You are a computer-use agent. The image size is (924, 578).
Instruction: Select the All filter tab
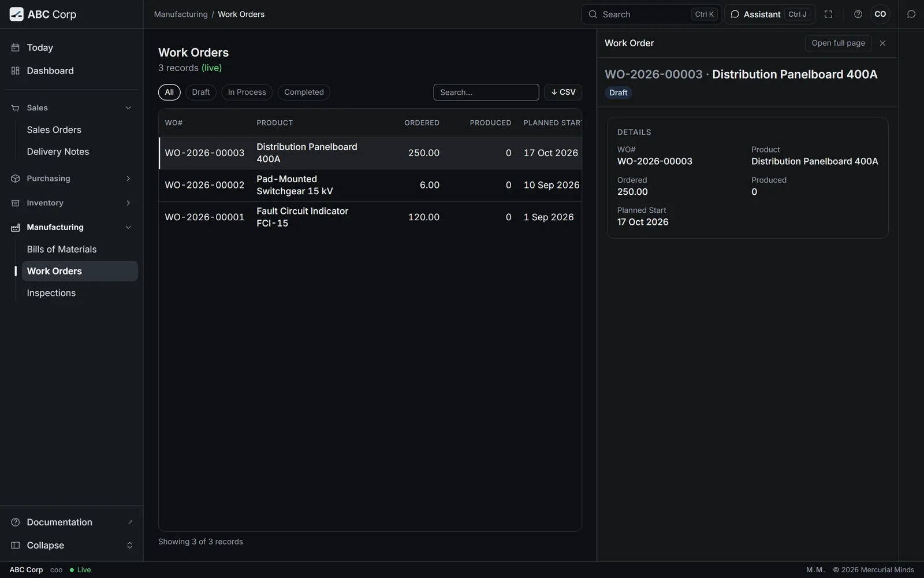(169, 92)
